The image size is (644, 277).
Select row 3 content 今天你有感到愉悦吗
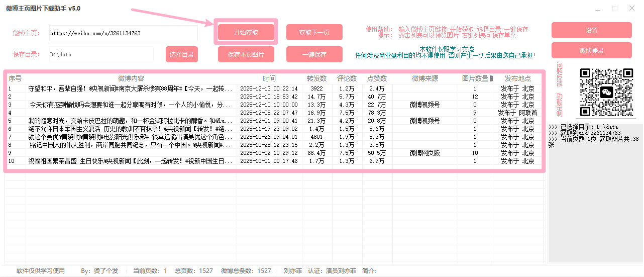(x=131, y=105)
